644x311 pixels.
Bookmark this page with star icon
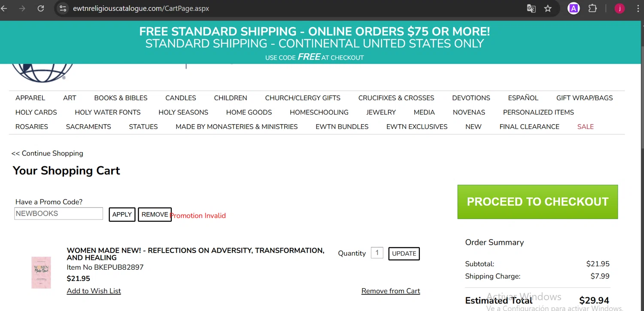548,8
